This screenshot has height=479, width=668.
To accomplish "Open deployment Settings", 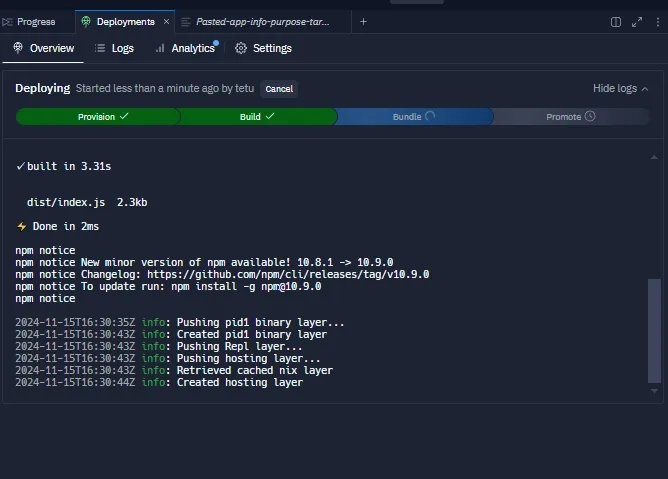I will 263,48.
